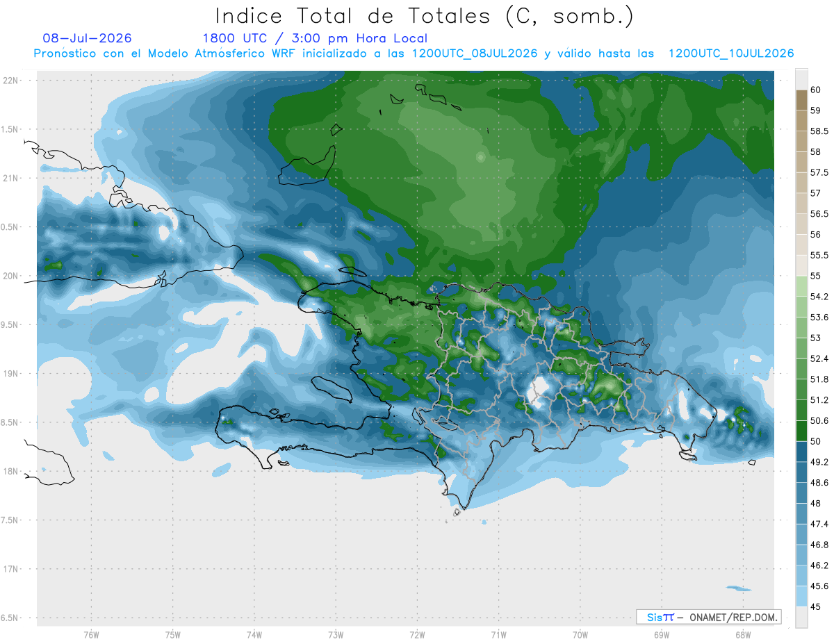Click the 70W longitude label
Screen dimensions: 834x644
580,635
